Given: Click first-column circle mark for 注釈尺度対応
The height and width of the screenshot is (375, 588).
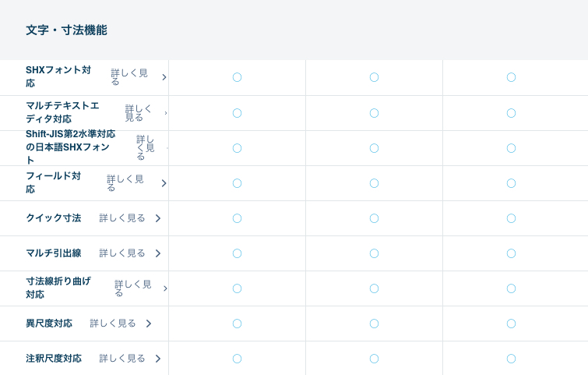Looking at the screenshot, I should click(x=237, y=359).
